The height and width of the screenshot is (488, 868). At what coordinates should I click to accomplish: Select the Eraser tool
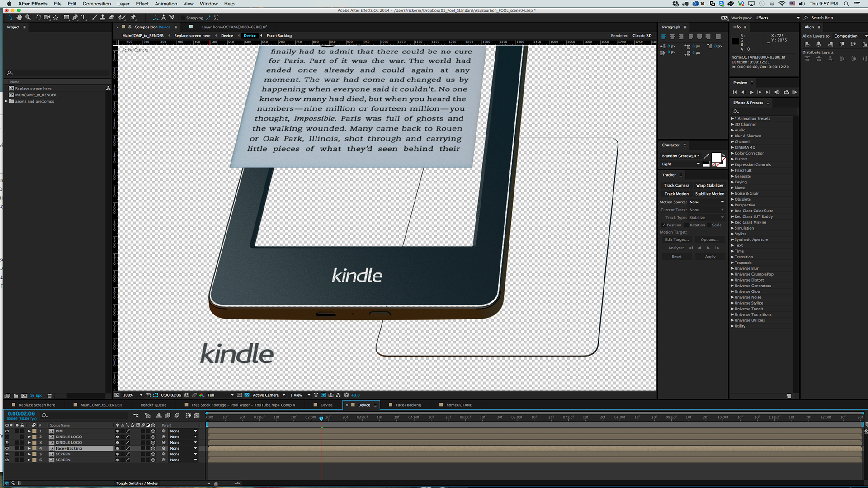[111, 18]
